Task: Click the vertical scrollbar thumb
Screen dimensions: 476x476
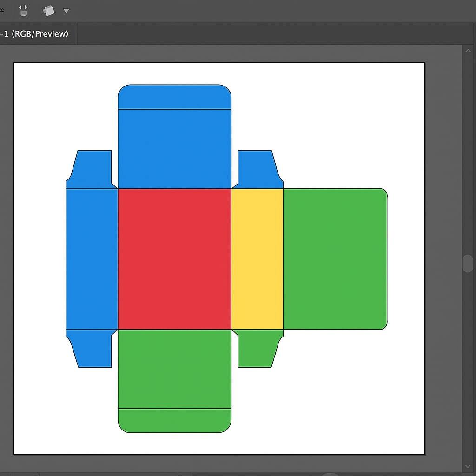Action: (x=468, y=264)
